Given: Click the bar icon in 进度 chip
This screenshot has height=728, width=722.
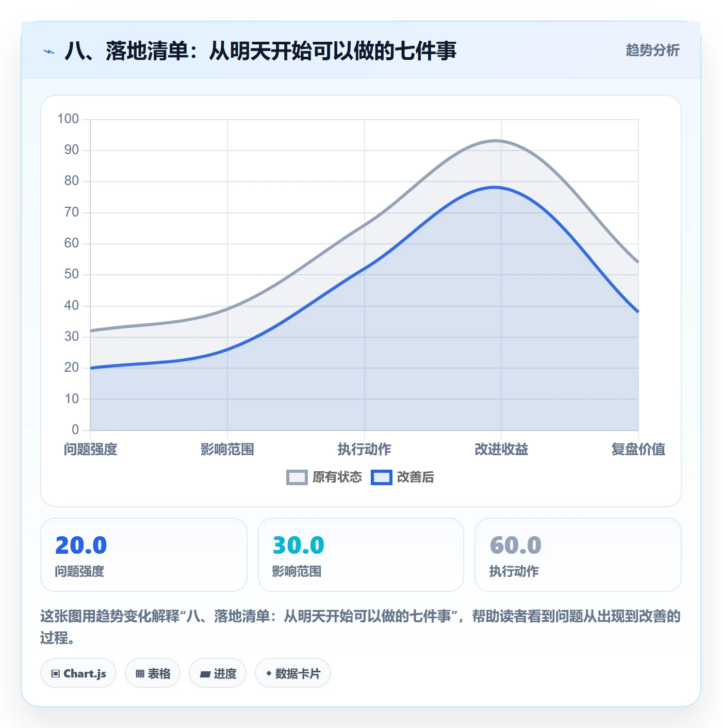Looking at the screenshot, I should [x=205, y=674].
